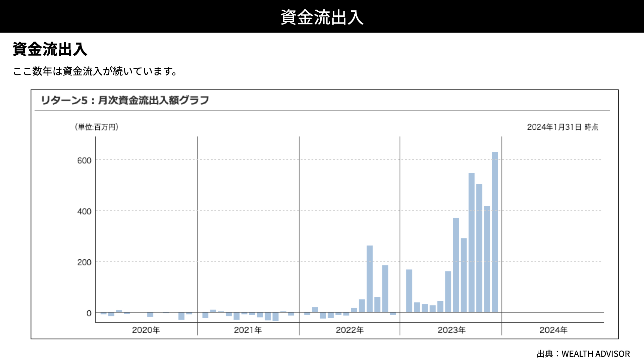Image resolution: width=644 pixels, height=362 pixels.
Task: Click the y-axis label 0
Action: 89,313
